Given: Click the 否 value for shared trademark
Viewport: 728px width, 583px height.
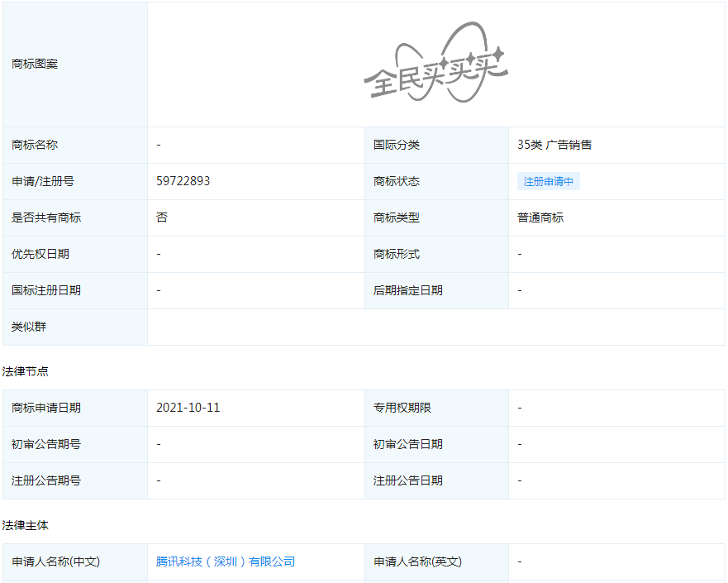Looking at the screenshot, I should tap(162, 217).
